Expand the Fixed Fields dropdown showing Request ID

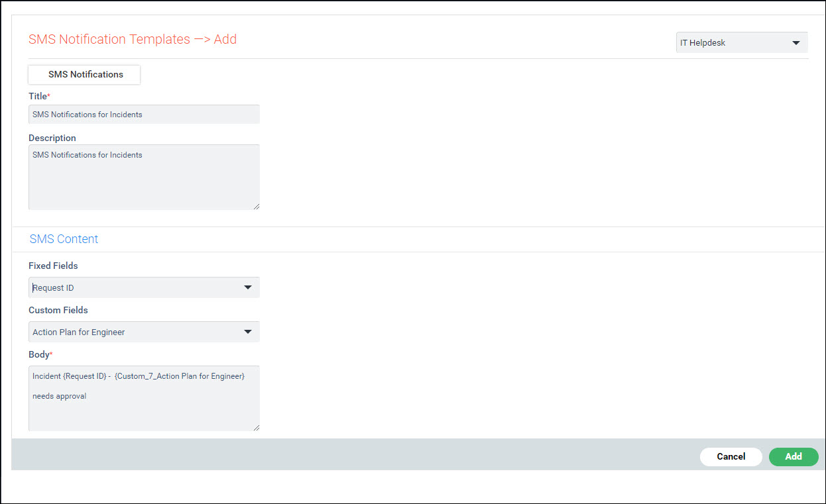tap(144, 287)
